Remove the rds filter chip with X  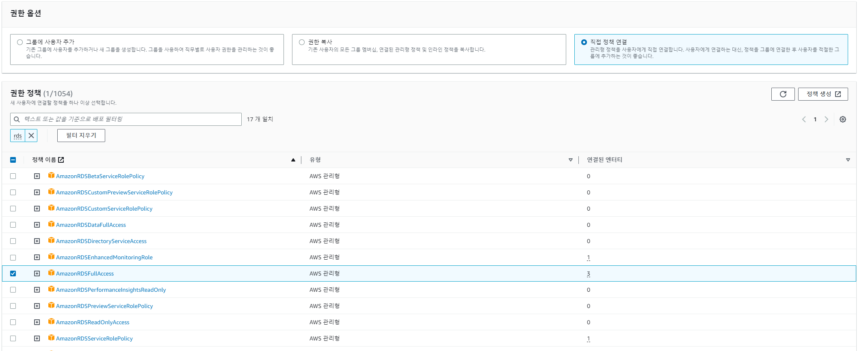click(x=31, y=136)
